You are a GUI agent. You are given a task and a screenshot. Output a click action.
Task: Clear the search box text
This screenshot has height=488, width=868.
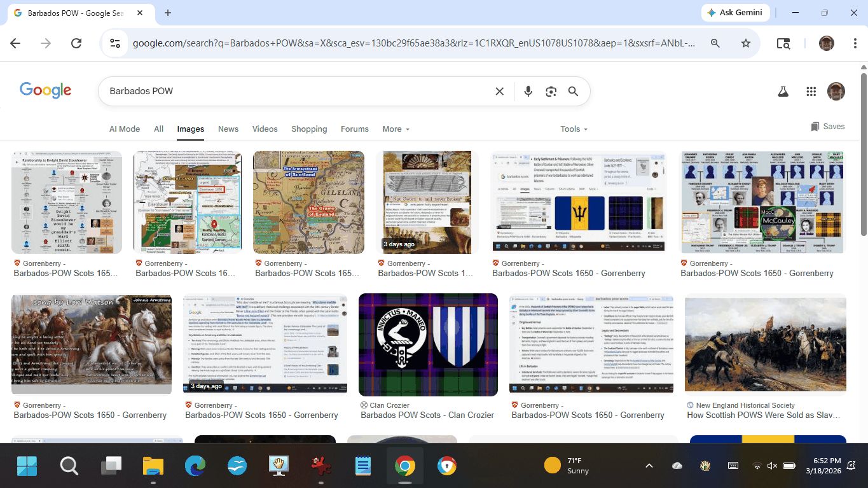500,92
